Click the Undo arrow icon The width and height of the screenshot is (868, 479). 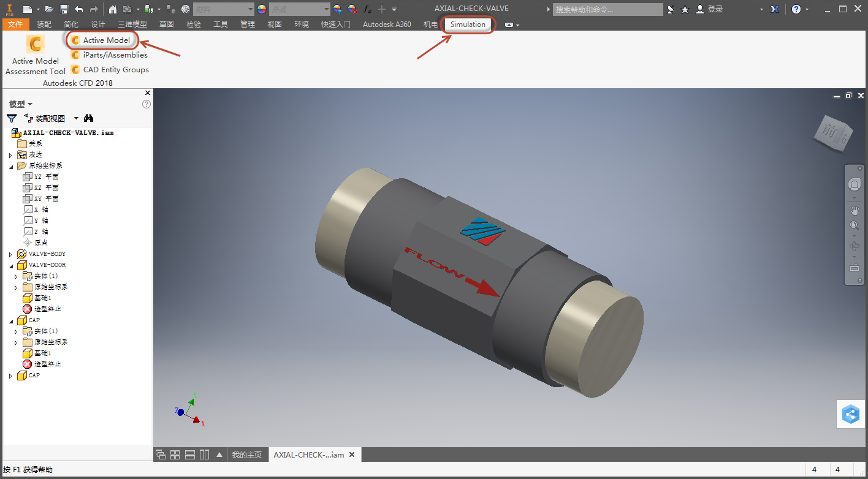pos(79,9)
